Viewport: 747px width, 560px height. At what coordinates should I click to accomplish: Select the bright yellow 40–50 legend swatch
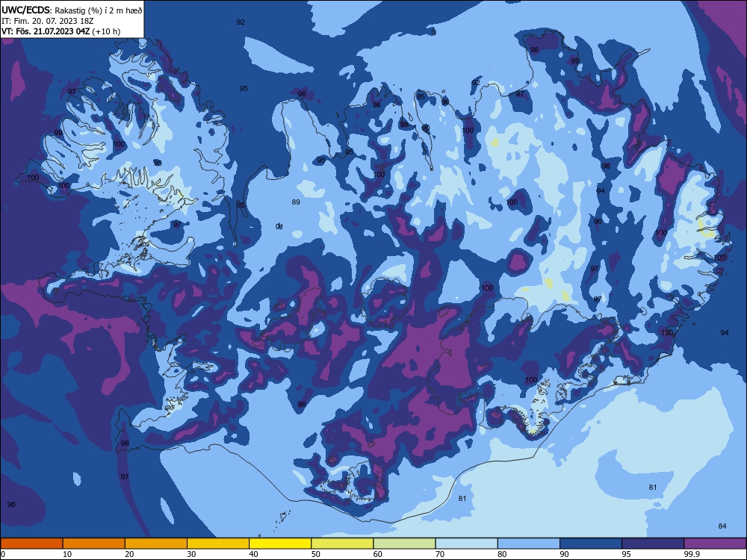coord(280,544)
